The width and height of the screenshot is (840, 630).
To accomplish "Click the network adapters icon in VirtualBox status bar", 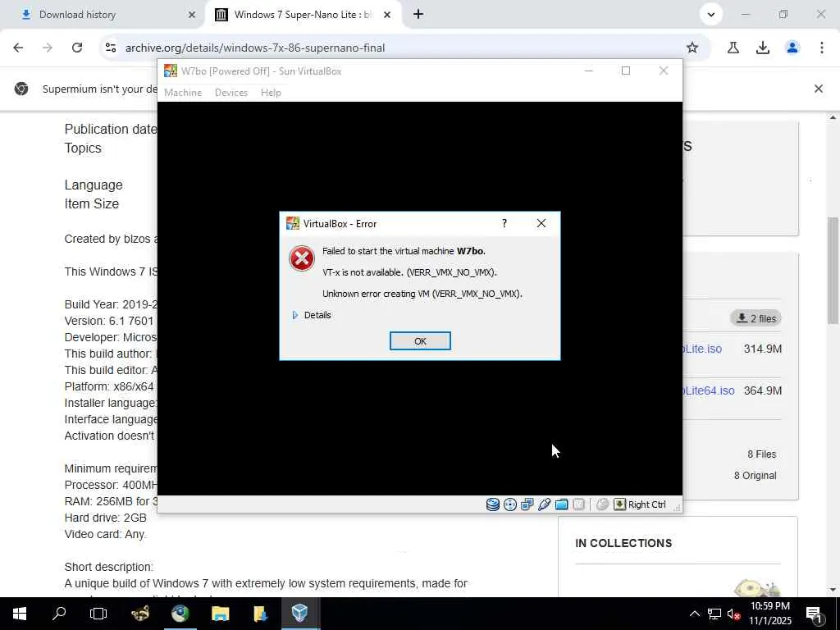I will (527, 504).
